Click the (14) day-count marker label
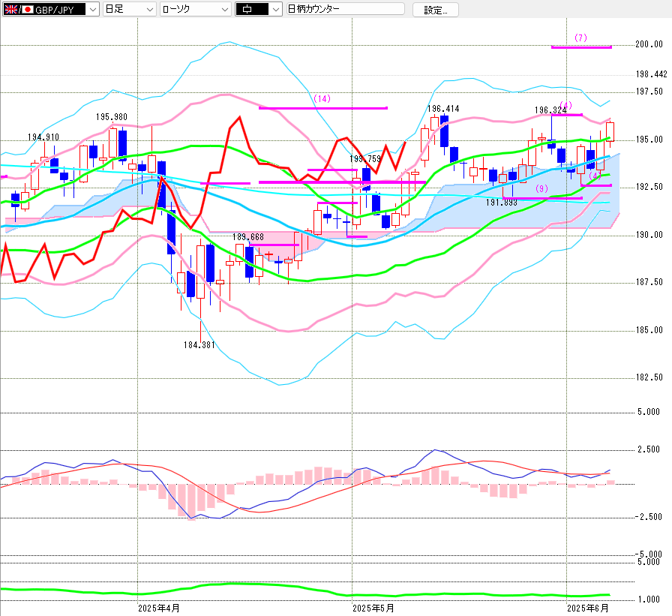 point(322,98)
